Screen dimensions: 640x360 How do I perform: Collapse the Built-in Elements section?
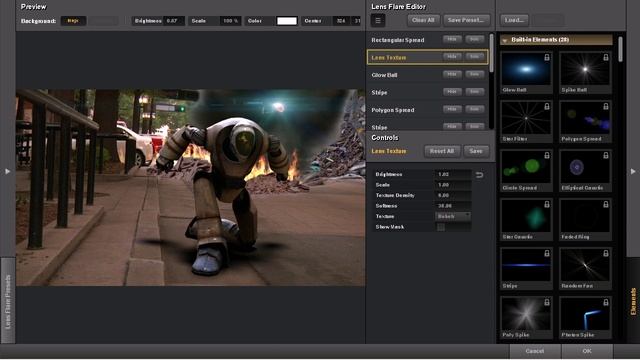tap(505, 40)
